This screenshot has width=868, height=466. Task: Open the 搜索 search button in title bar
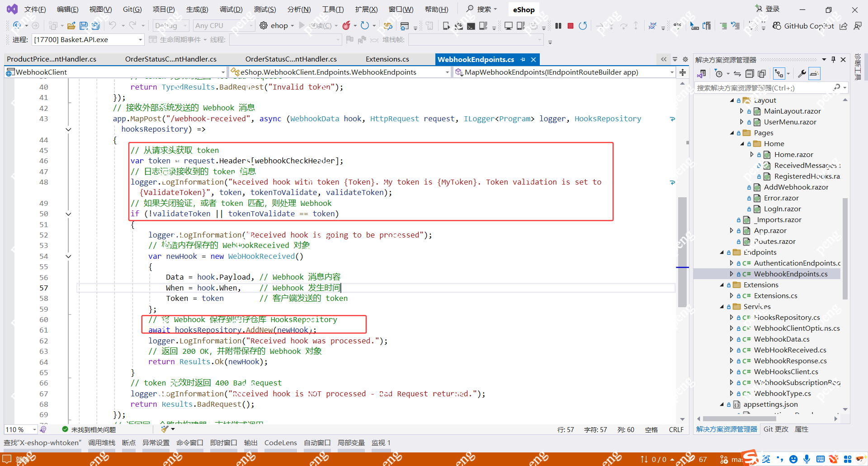(x=481, y=9)
